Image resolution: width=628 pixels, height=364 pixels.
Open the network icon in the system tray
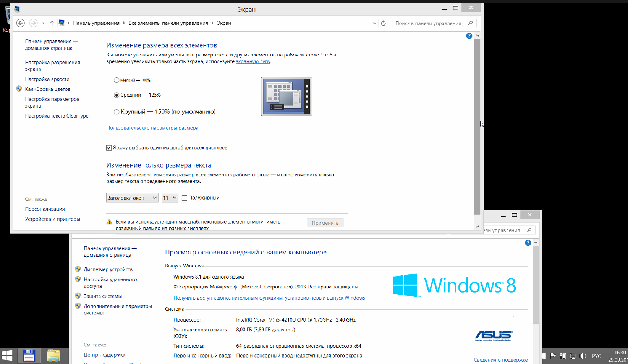(573, 356)
